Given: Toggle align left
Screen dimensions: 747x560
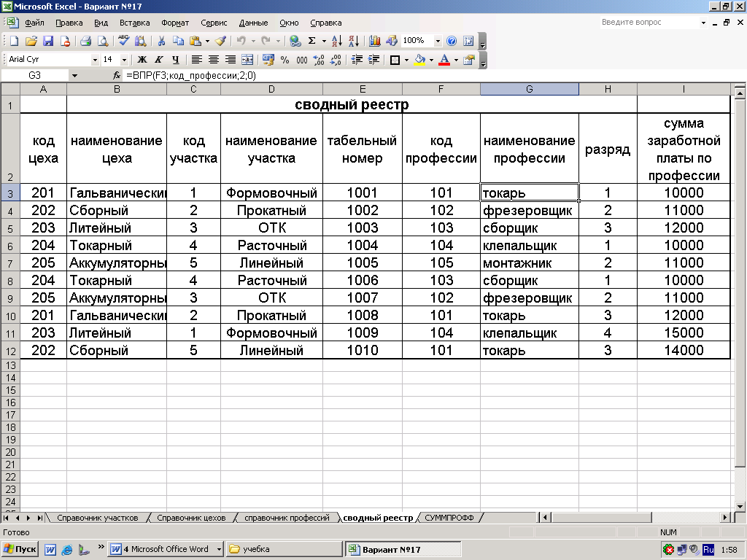Looking at the screenshot, I should pos(197,60).
